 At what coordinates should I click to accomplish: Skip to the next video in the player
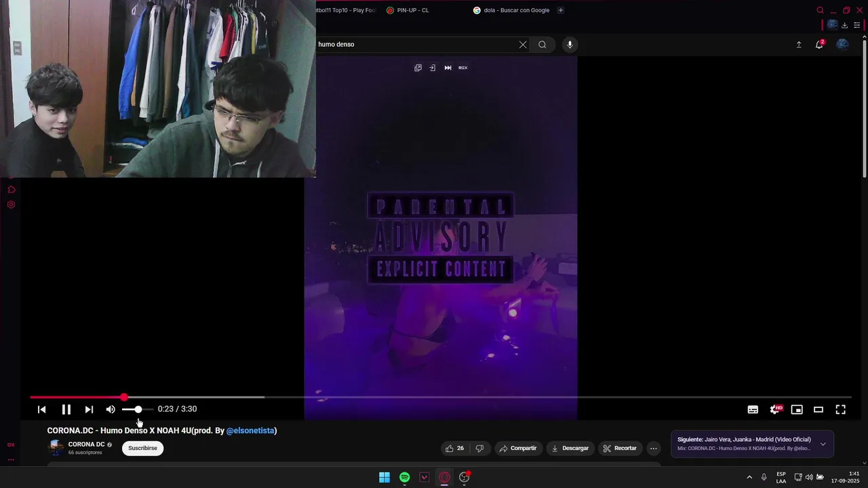click(89, 409)
